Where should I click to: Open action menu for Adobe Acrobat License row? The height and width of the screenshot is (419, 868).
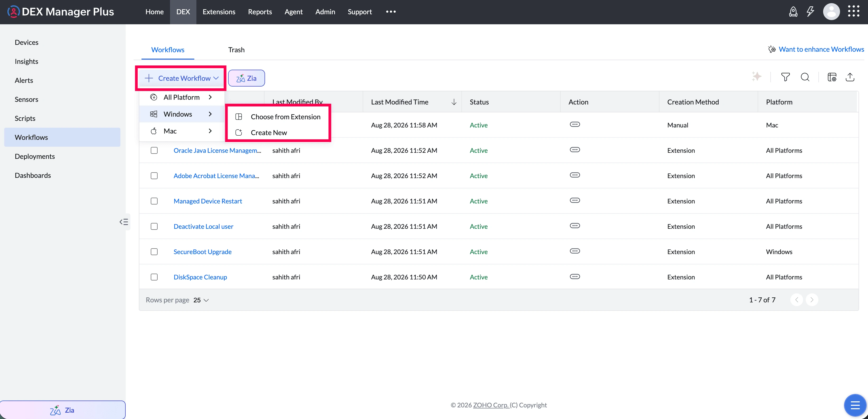click(x=575, y=175)
